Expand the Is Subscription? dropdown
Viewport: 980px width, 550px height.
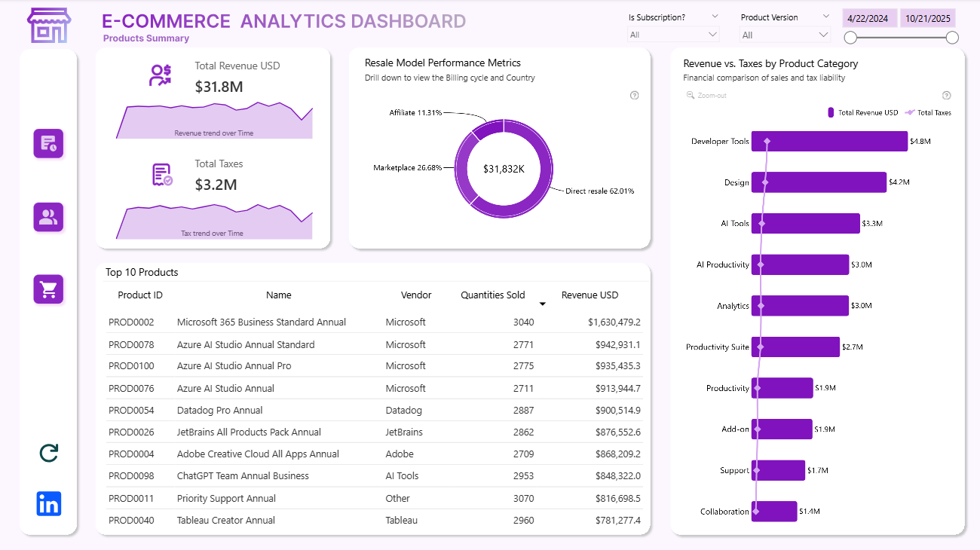(x=673, y=35)
